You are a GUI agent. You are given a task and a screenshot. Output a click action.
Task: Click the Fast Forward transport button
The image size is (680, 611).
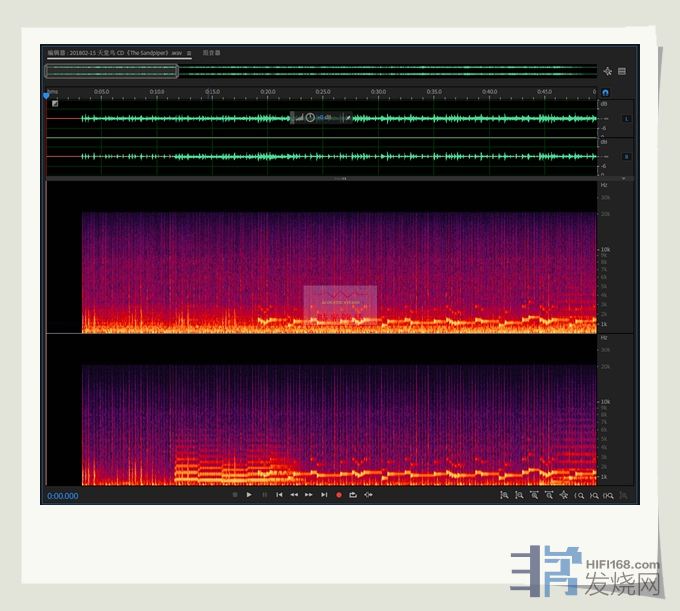(309, 495)
